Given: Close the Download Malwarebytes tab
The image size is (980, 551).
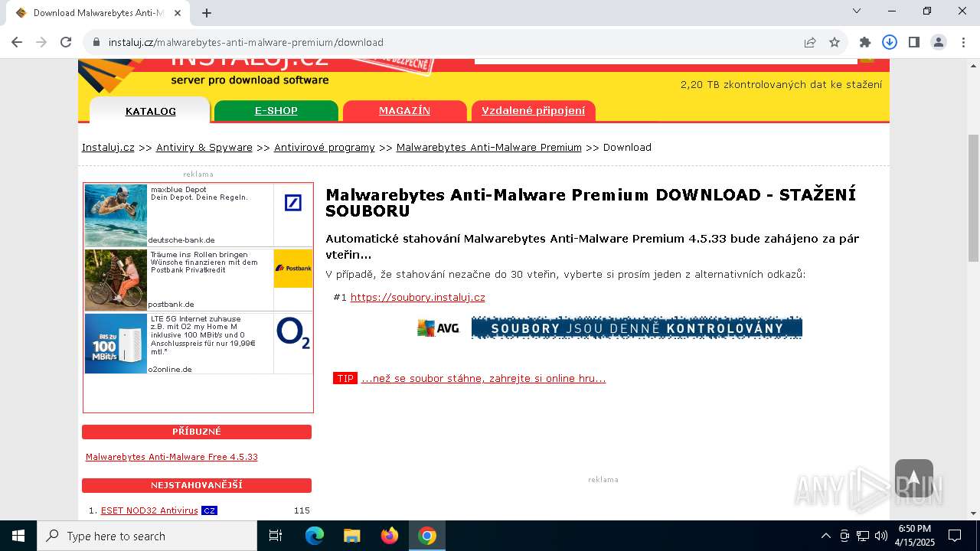Looking at the screenshot, I should click(178, 12).
